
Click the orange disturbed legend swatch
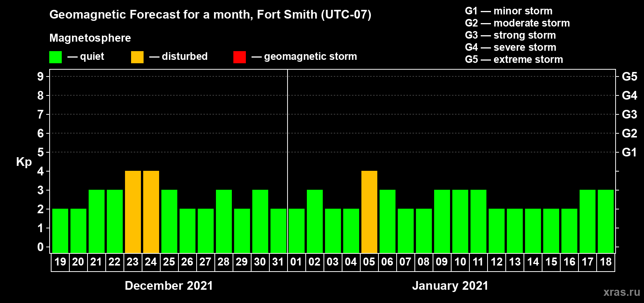[137, 57]
